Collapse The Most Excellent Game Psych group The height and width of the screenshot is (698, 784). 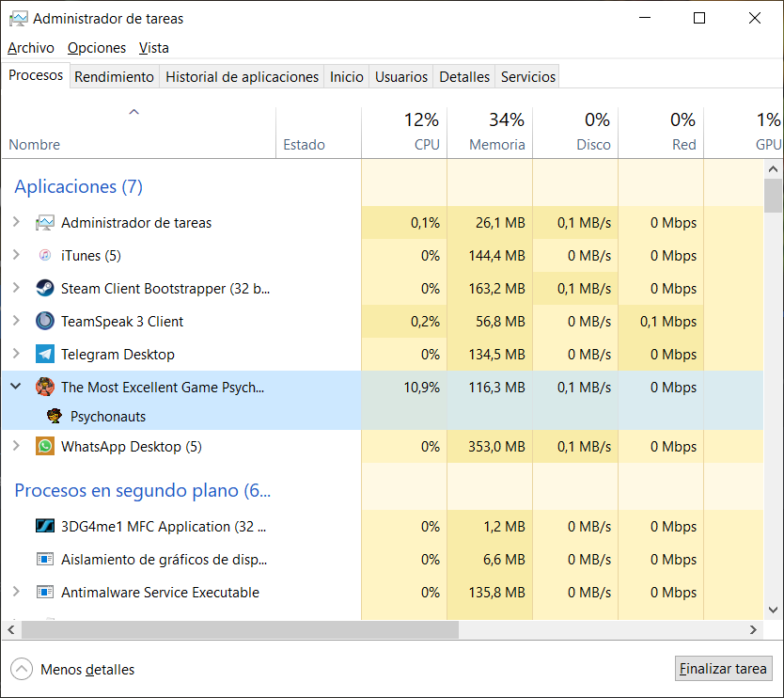pyautogui.click(x=14, y=387)
